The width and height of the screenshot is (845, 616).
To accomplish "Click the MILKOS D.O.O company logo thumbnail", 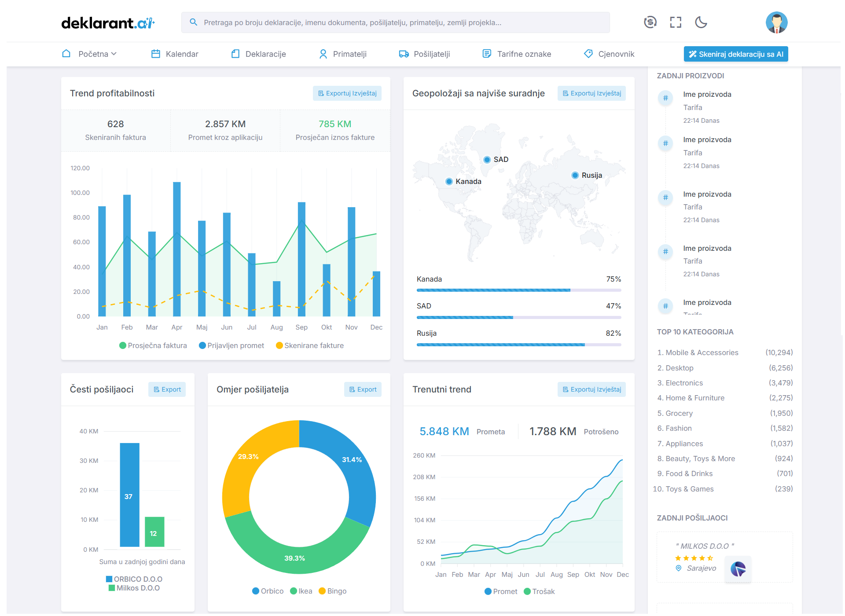I will click(x=738, y=569).
